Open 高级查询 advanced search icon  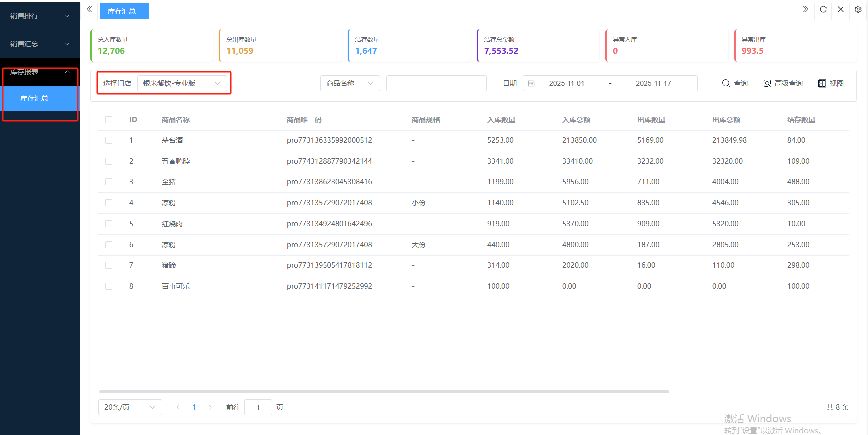[x=767, y=83]
